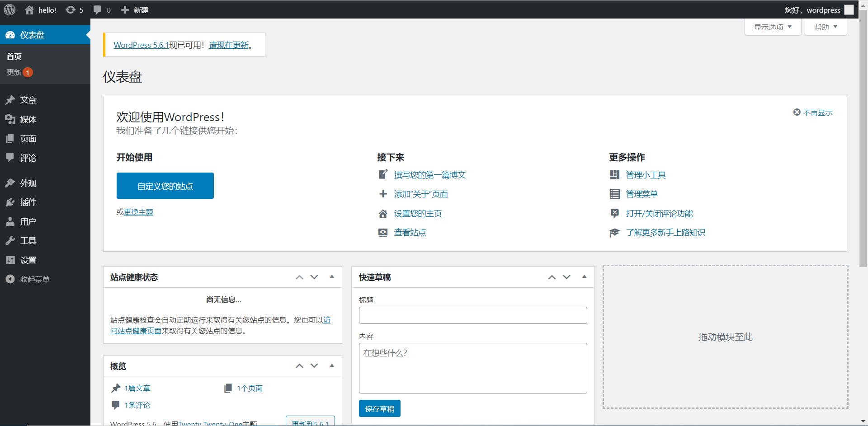Click the house icon beside 设置您的主页
This screenshot has height=426, width=868.
point(383,213)
